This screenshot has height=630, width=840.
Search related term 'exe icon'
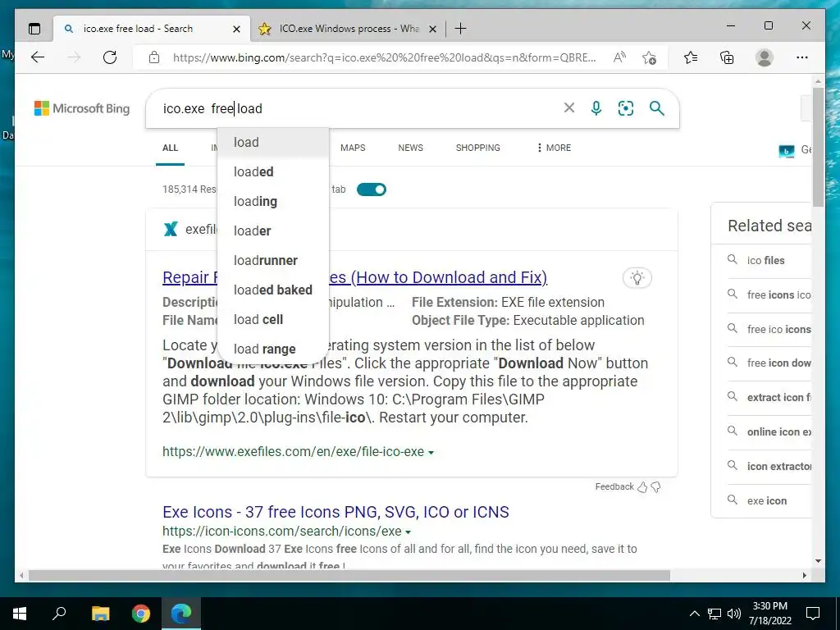click(767, 501)
